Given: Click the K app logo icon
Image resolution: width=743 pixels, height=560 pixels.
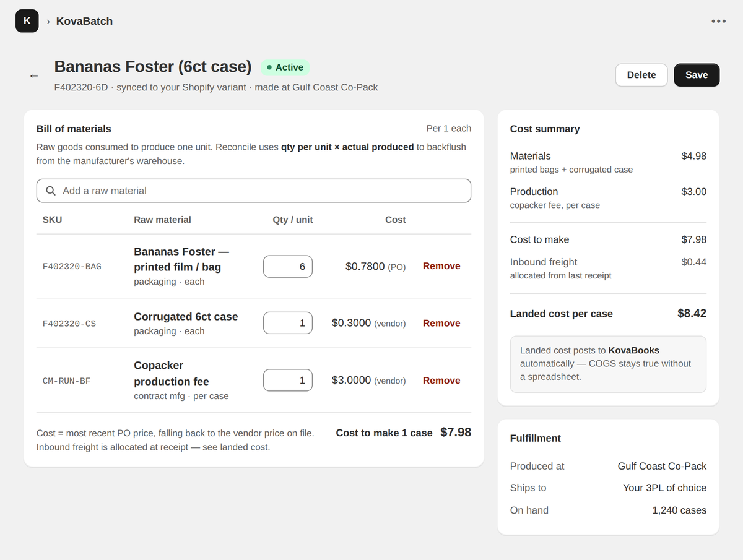Looking at the screenshot, I should click(27, 21).
